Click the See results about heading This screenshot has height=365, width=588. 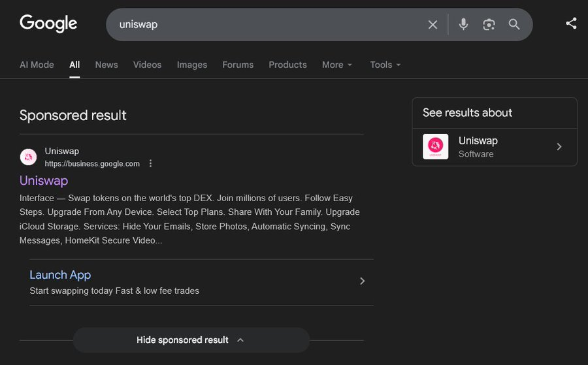pyautogui.click(x=468, y=113)
